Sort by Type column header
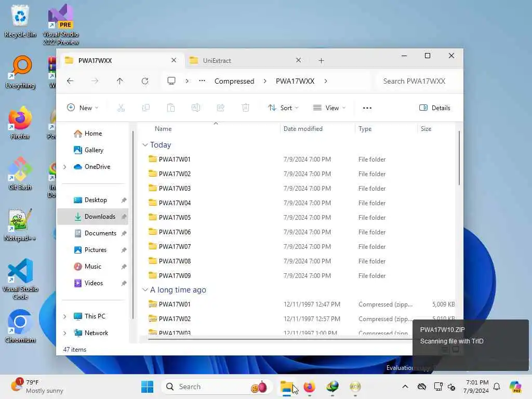Viewport: 532px width, 399px height. (x=386, y=129)
